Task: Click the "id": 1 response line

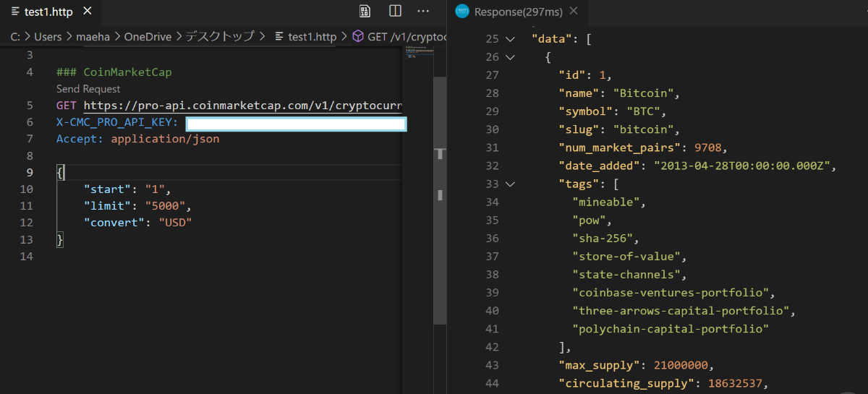Action: click(585, 75)
